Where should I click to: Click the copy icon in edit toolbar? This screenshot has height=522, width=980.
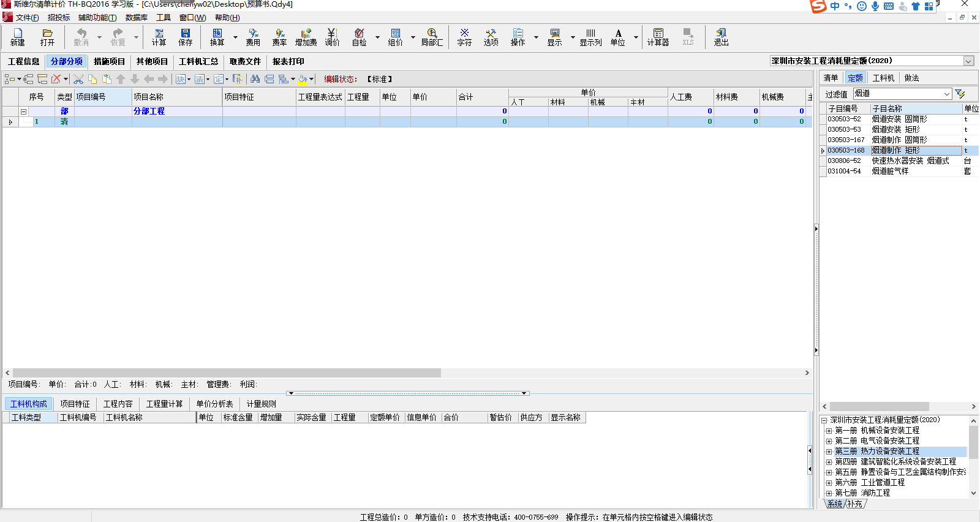tap(92, 79)
